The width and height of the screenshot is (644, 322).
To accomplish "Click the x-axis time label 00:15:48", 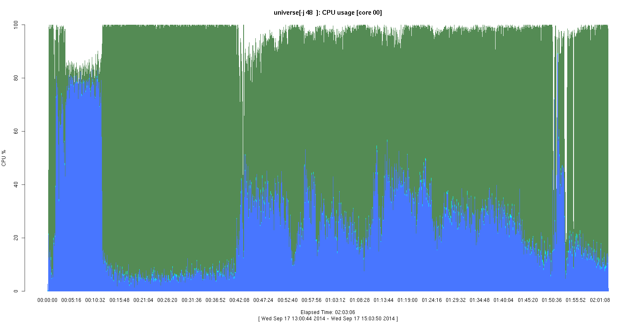I will 119,300.
